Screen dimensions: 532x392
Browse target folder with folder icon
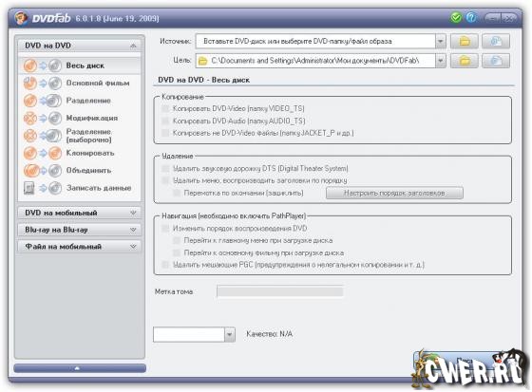click(x=465, y=61)
